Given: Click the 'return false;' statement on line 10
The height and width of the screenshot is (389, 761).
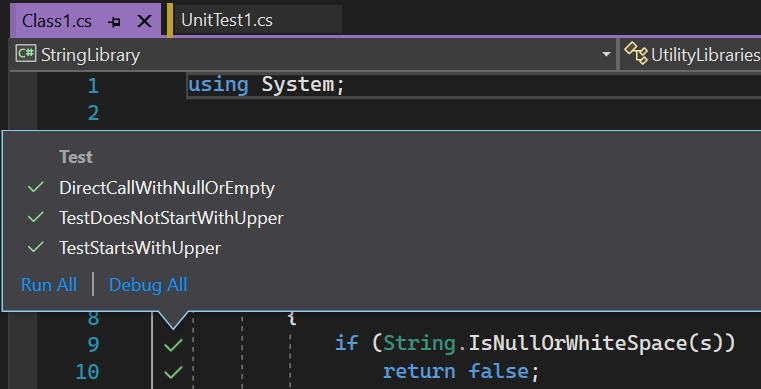Looking at the screenshot, I should pos(461,372).
